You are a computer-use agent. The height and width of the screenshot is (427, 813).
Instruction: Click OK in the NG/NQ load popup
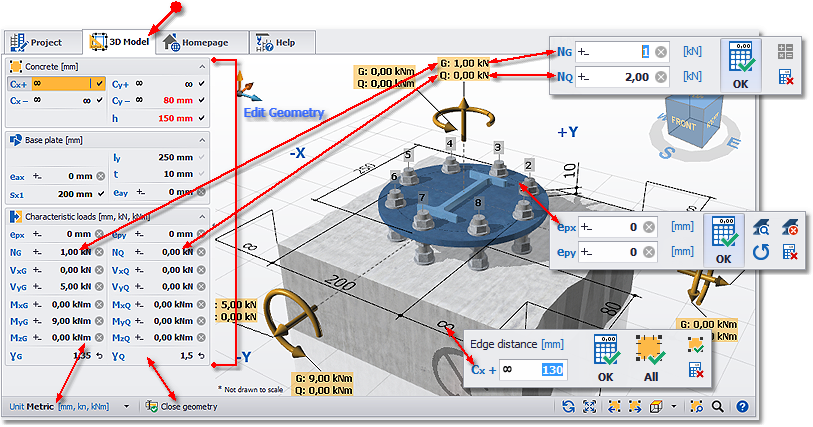741,66
